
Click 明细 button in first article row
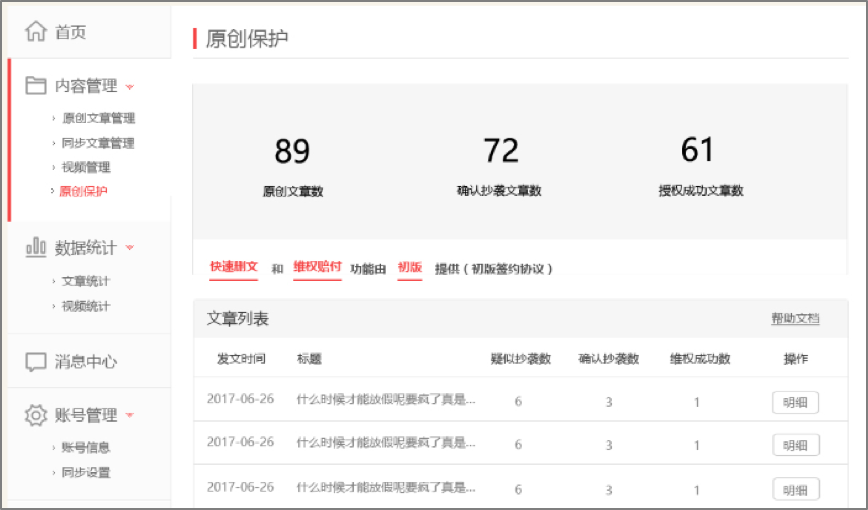795,402
